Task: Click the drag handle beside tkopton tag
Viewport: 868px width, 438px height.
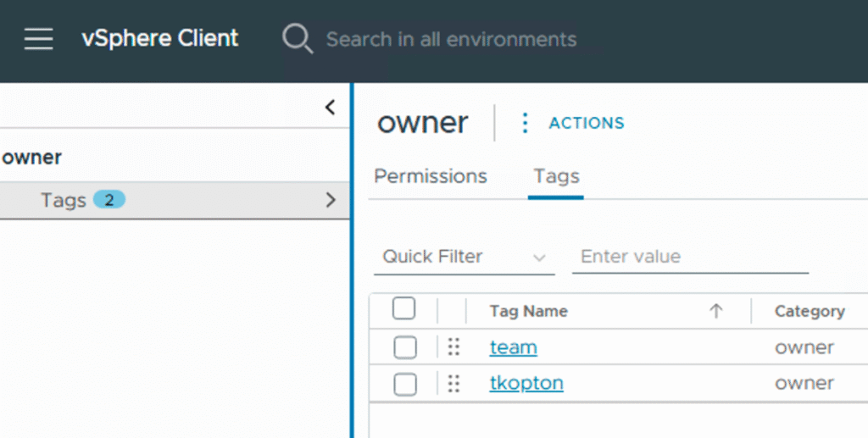Action: 453,384
